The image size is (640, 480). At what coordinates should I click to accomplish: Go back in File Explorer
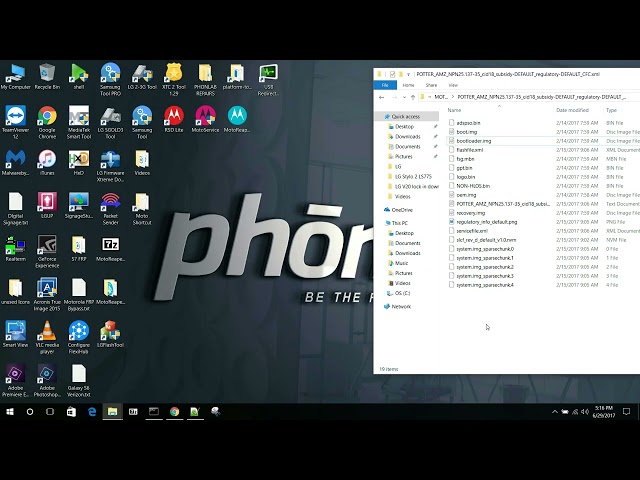(x=381, y=97)
